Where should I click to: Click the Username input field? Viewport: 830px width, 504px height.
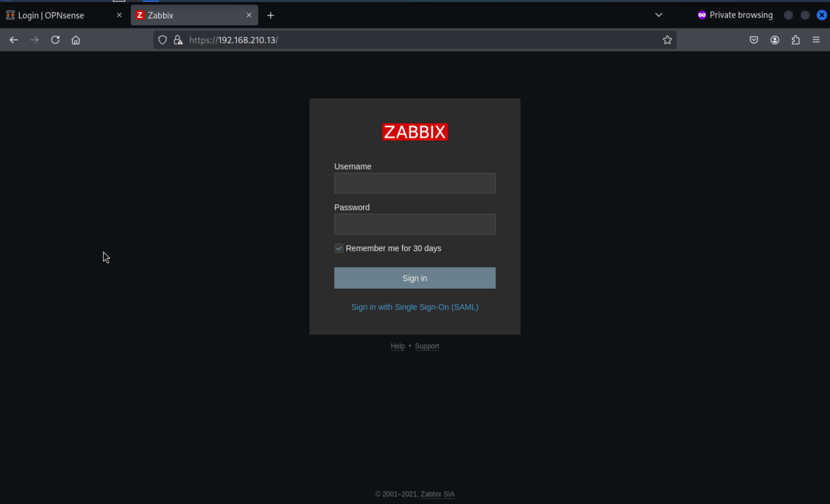[415, 183]
